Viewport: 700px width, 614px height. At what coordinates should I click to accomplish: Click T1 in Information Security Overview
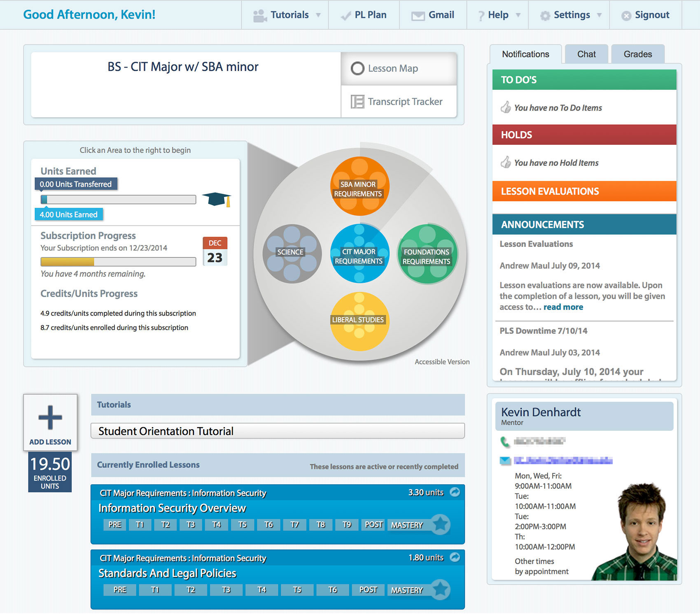pyautogui.click(x=140, y=525)
